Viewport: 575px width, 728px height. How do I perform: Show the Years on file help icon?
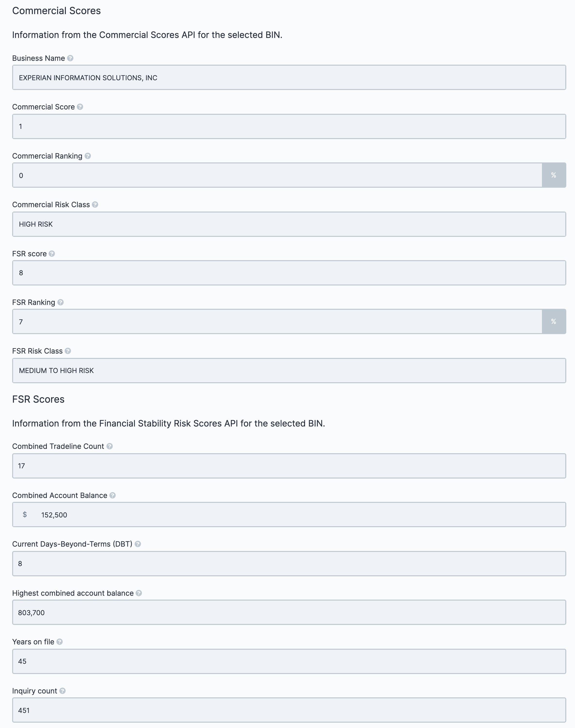[59, 642]
